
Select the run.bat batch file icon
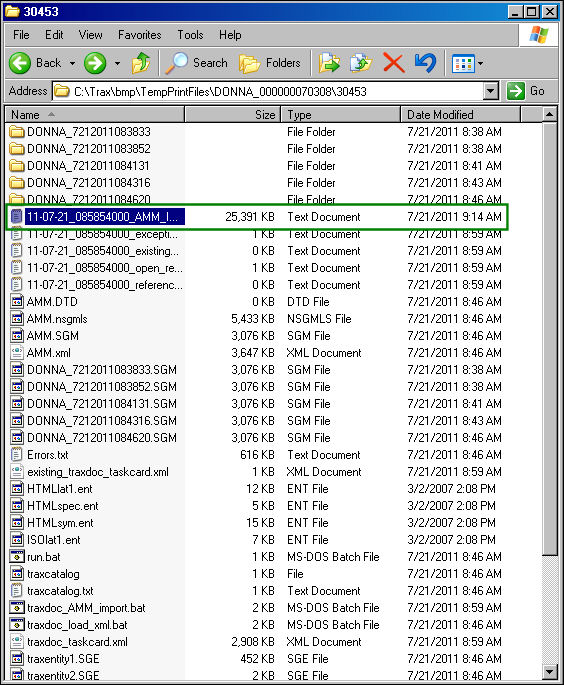(17, 557)
